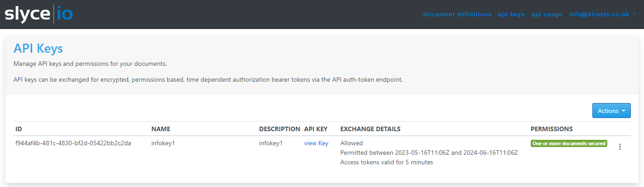Click the NAME column header

pos(160,129)
